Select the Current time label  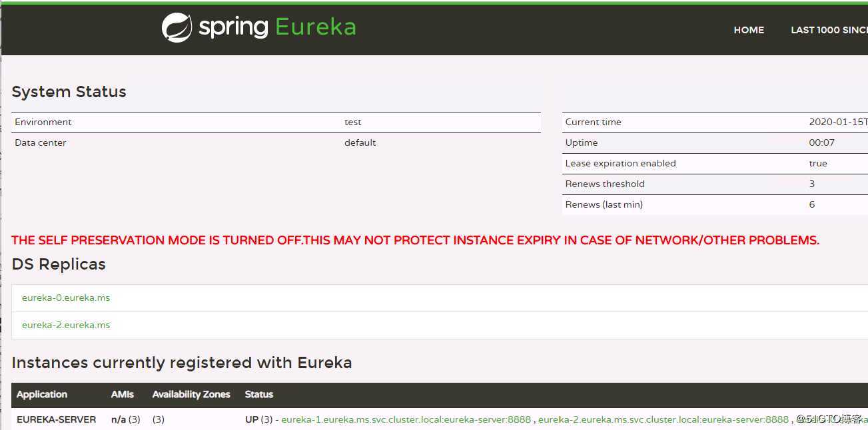click(594, 122)
